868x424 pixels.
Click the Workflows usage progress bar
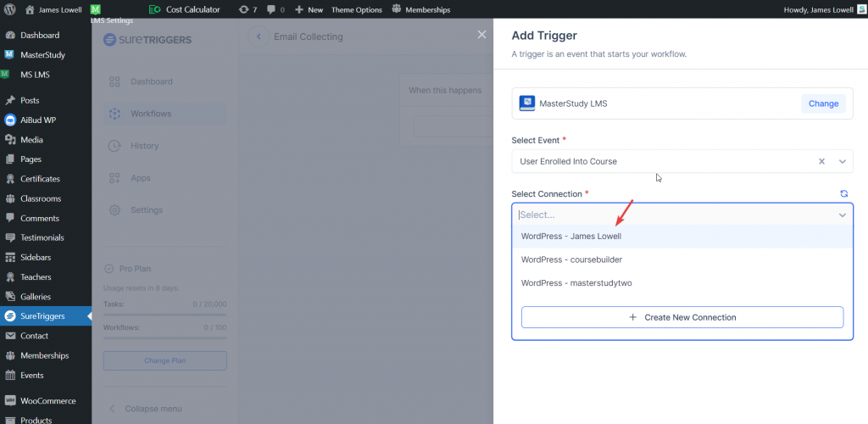pos(165,338)
